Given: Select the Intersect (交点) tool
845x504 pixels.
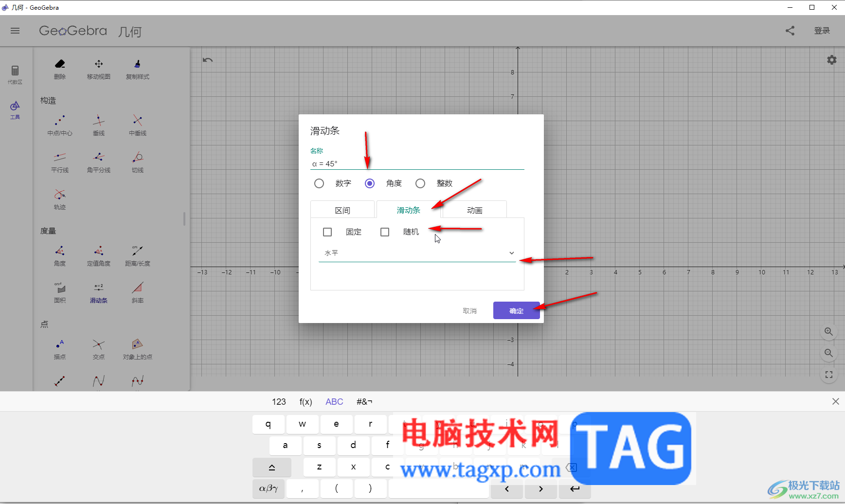Looking at the screenshot, I should click(99, 349).
